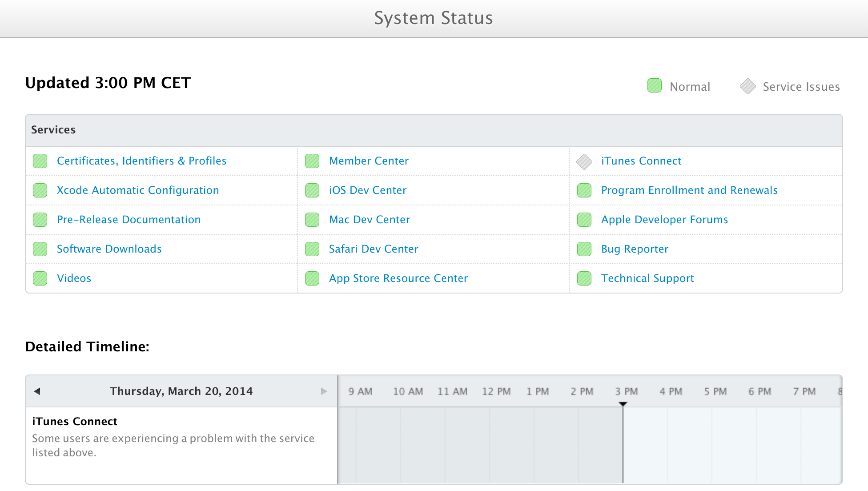
Task: Click the 10 AM timeline label
Action: 408,391
